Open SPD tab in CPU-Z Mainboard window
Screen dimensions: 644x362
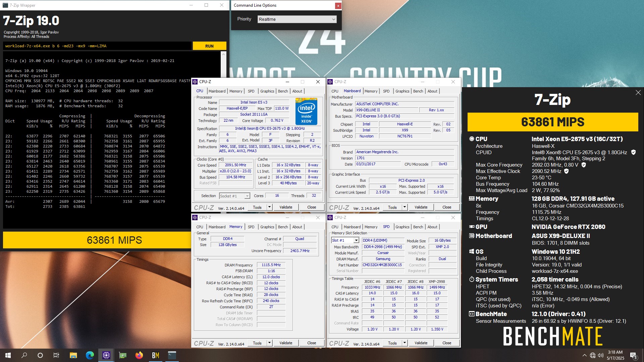coord(386,91)
